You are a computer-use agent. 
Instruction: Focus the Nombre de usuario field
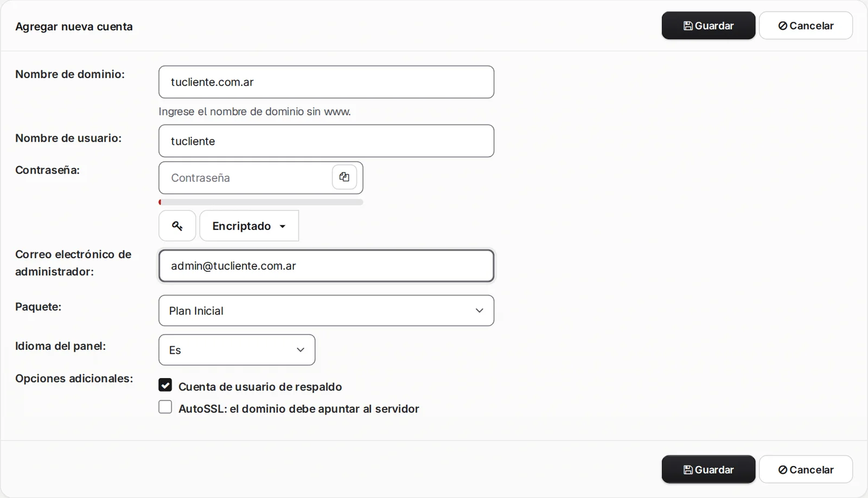coord(326,141)
